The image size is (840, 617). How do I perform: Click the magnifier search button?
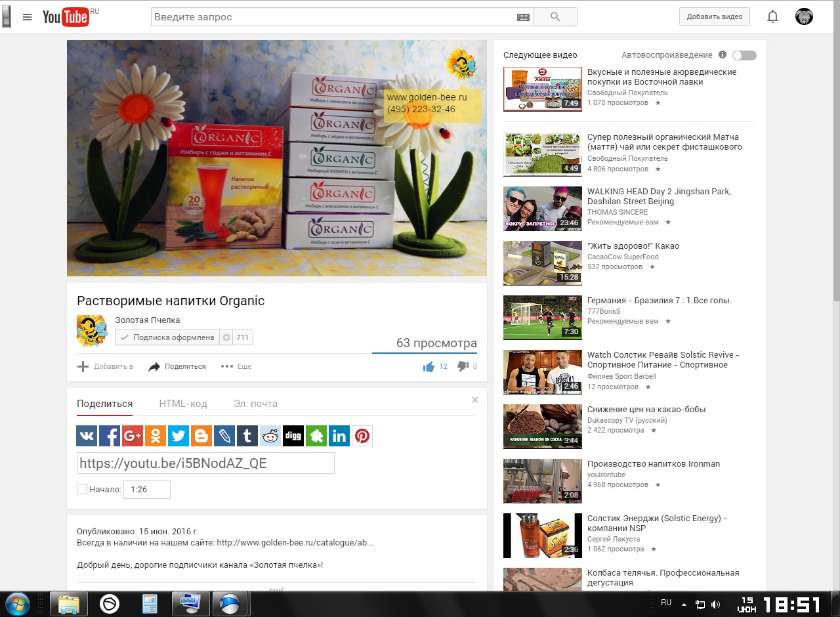click(555, 17)
